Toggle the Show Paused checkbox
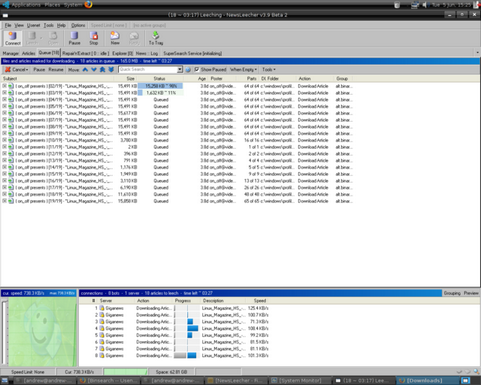 click(197, 69)
